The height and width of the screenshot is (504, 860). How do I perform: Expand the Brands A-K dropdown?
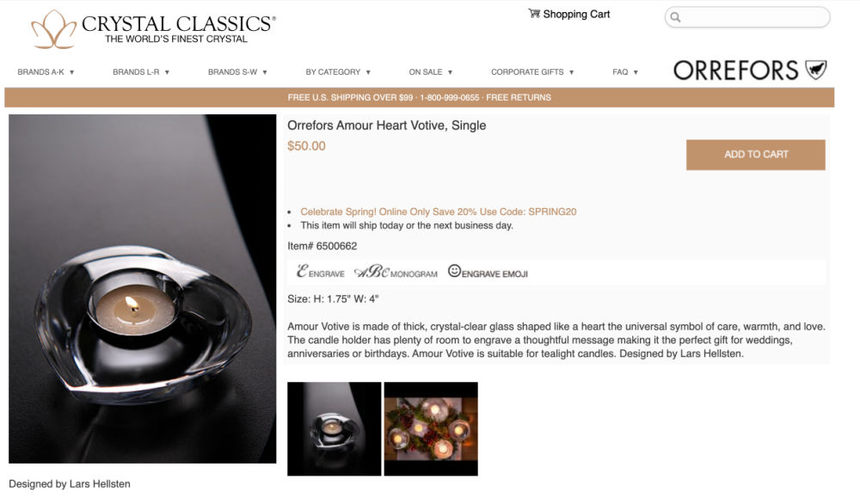[x=46, y=72]
